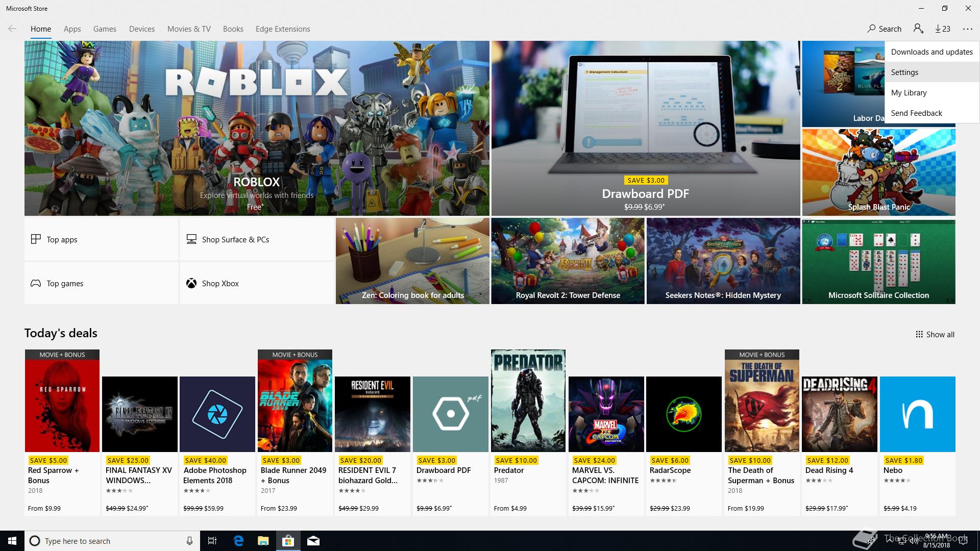Open the Edge Extensions tab
The width and height of the screenshot is (980, 551).
point(283,29)
